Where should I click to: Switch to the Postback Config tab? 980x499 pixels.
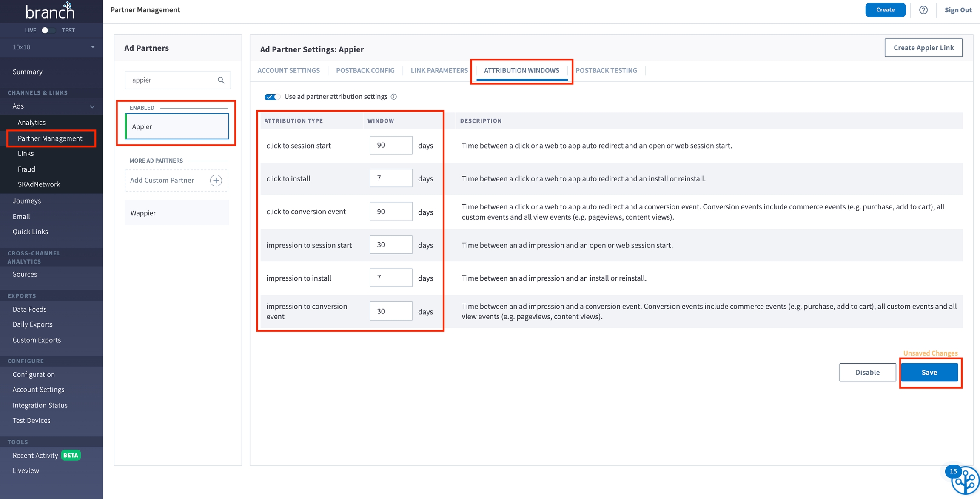point(365,70)
